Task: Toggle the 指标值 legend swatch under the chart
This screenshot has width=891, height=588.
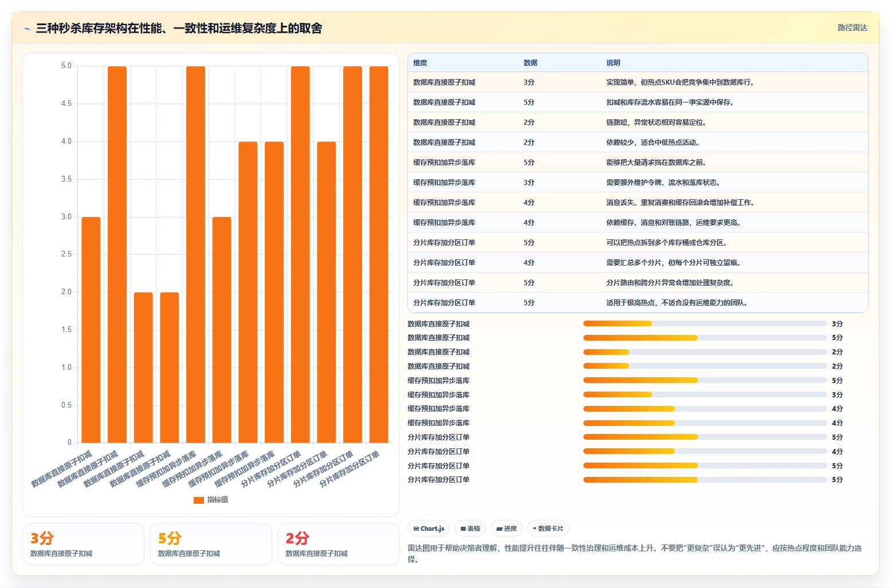Action: (x=199, y=500)
